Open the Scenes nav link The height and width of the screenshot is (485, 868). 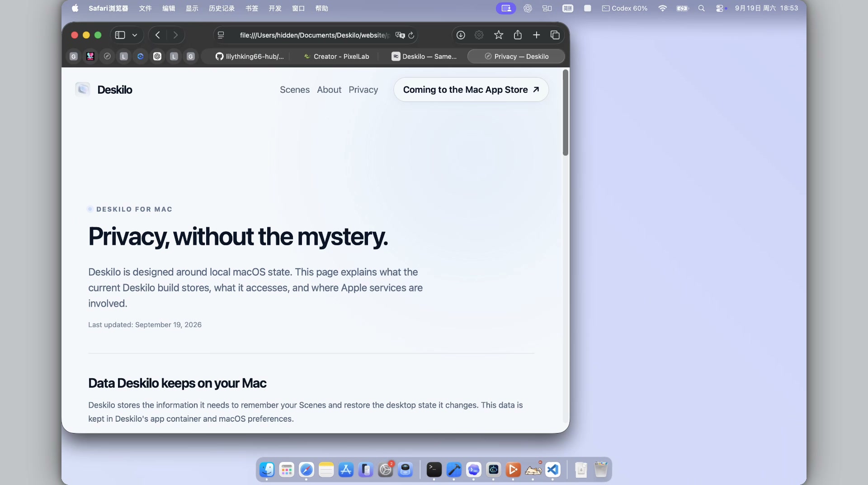pyautogui.click(x=295, y=90)
